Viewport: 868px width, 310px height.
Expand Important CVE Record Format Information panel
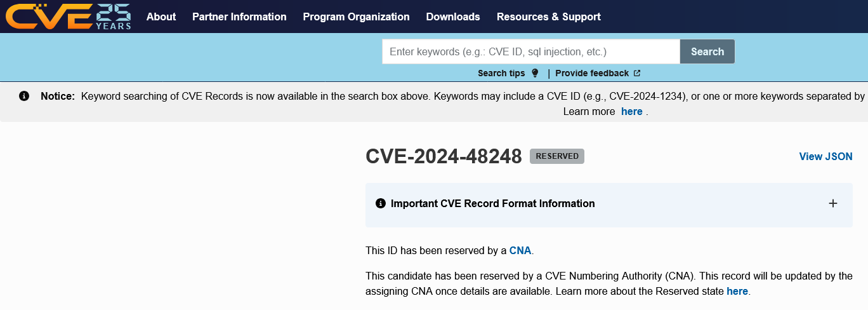click(609, 205)
